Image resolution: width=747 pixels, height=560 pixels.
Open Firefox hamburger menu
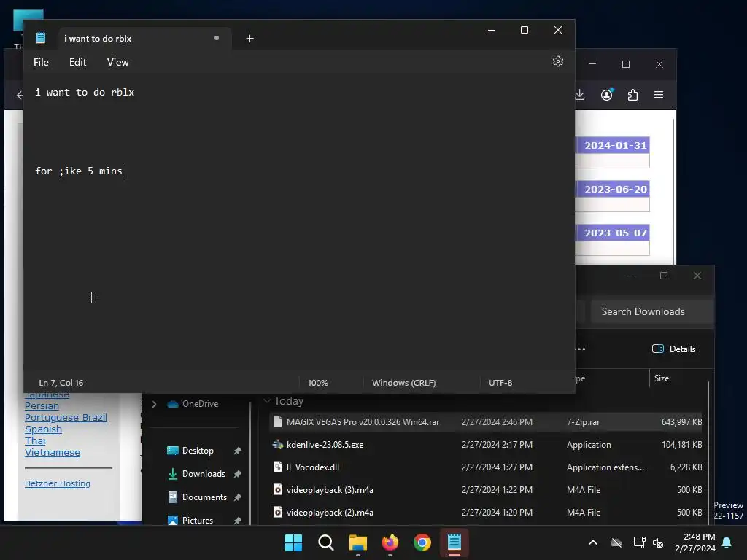click(x=659, y=95)
